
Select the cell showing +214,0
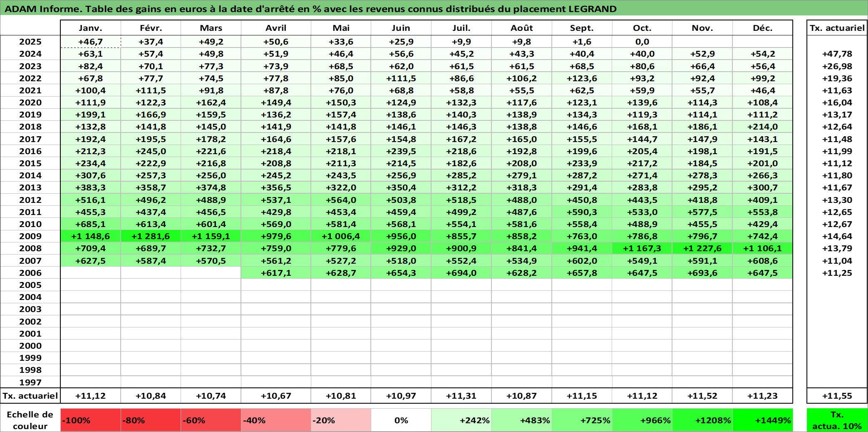click(763, 127)
